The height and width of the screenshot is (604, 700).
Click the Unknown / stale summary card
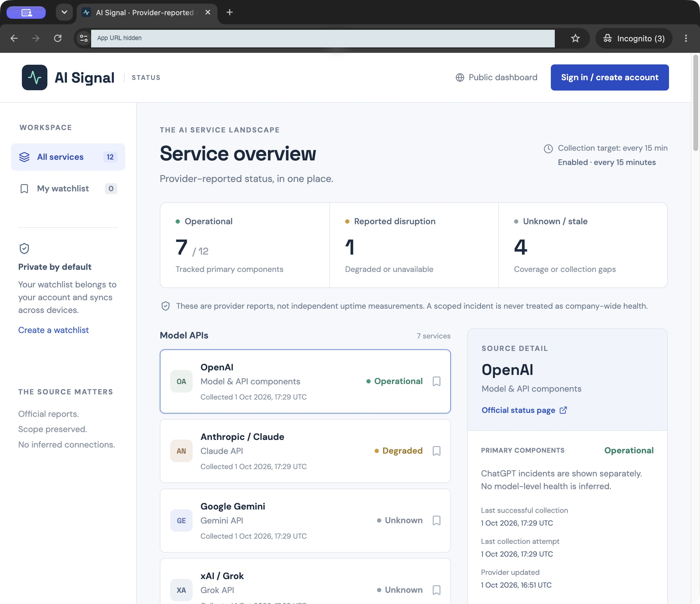[583, 245]
